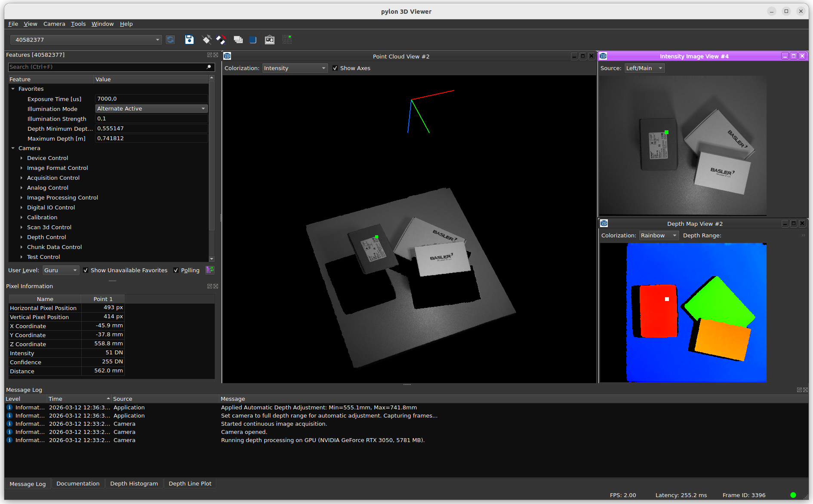Open the Camera menu
The height and width of the screenshot is (504, 813).
pyautogui.click(x=54, y=24)
